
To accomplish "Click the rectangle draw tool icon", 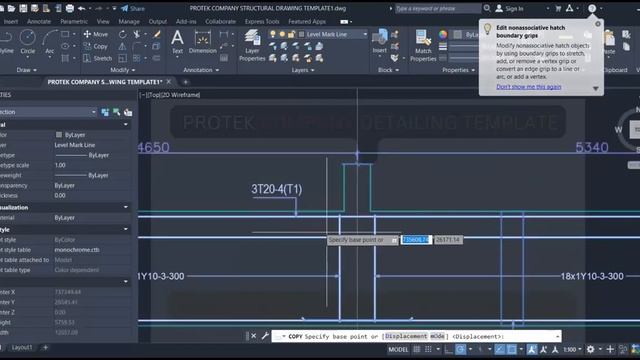I will point(65,34).
